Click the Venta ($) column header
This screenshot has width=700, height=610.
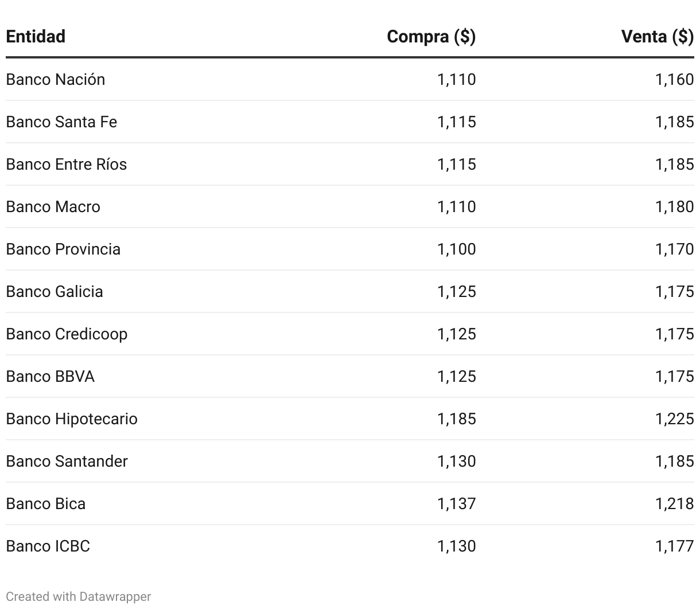point(657,37)
